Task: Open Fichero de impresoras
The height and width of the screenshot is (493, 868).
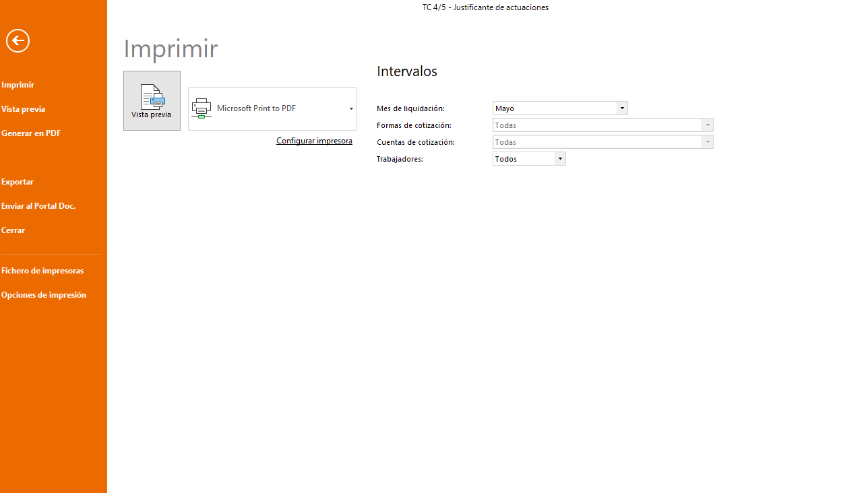Action: tap(42, 271)
